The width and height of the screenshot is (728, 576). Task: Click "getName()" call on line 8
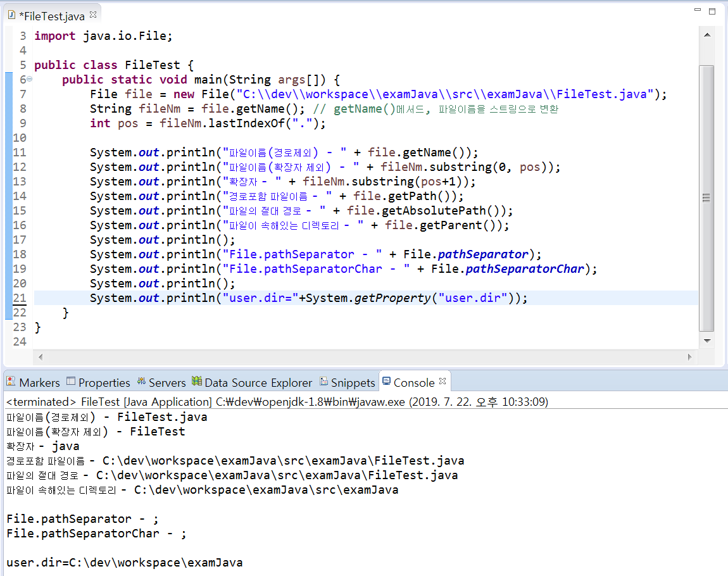pos(267,109)
